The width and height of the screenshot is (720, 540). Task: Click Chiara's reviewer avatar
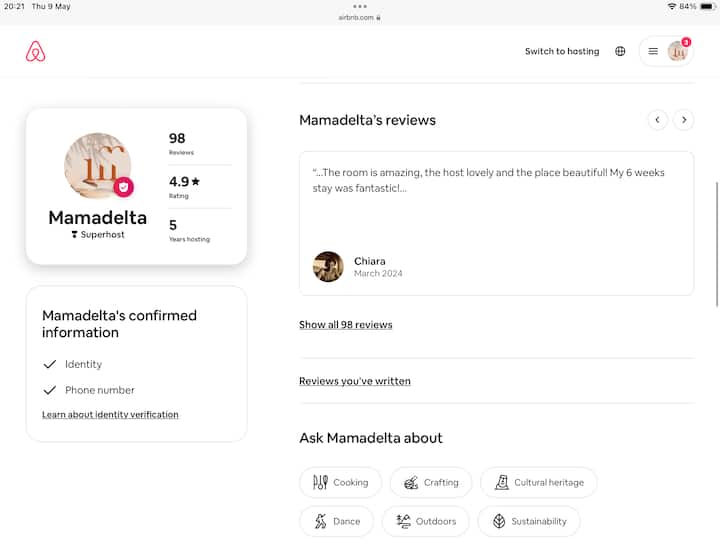[x=328, y=267]
